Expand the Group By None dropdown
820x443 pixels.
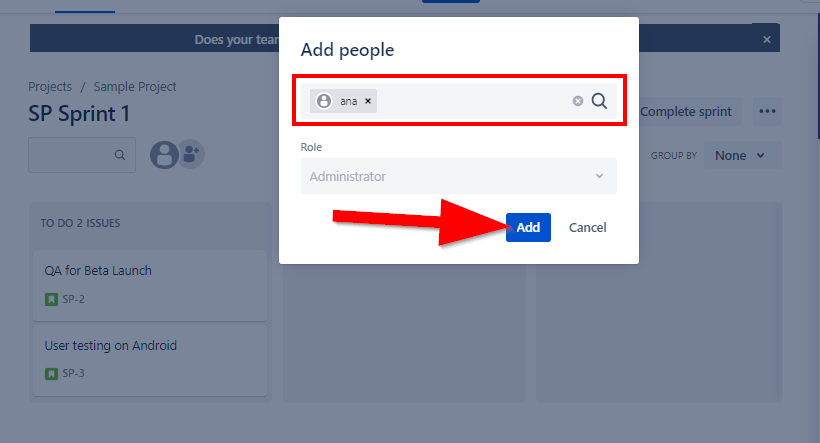pos(743,155)
